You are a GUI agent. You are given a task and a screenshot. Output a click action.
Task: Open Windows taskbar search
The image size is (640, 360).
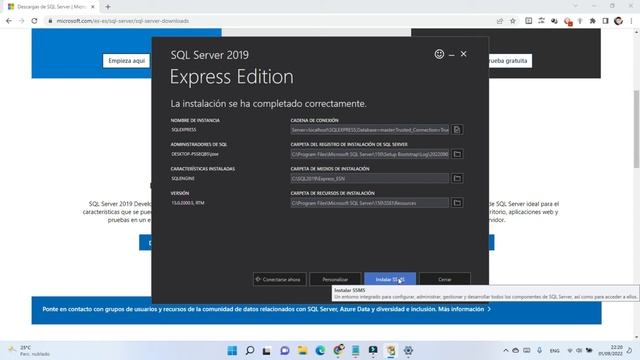250,350
